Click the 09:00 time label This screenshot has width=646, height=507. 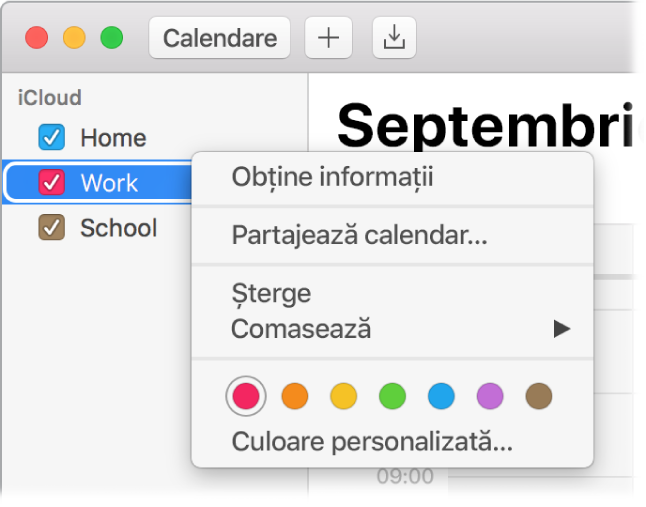click(x=405, y=476)
